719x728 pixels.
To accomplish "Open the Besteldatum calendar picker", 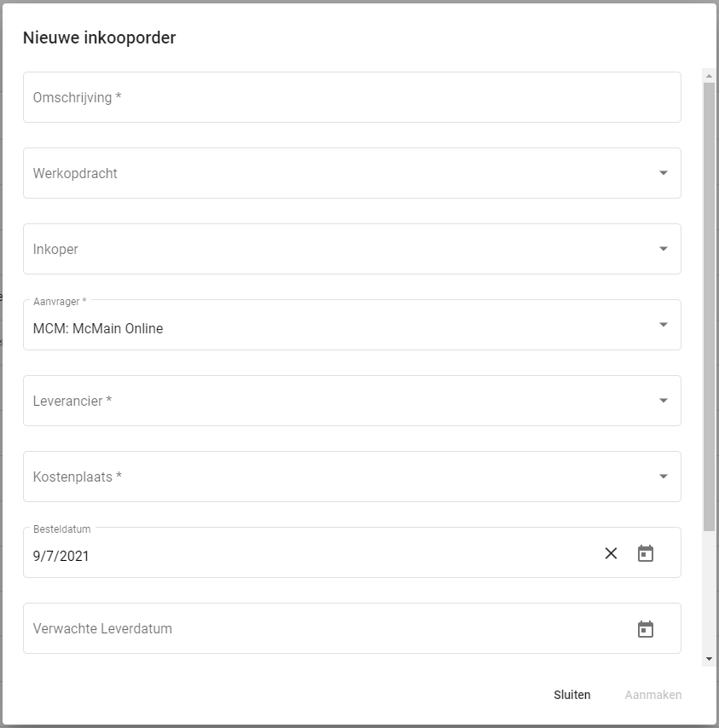I will [x=646, y=553].
